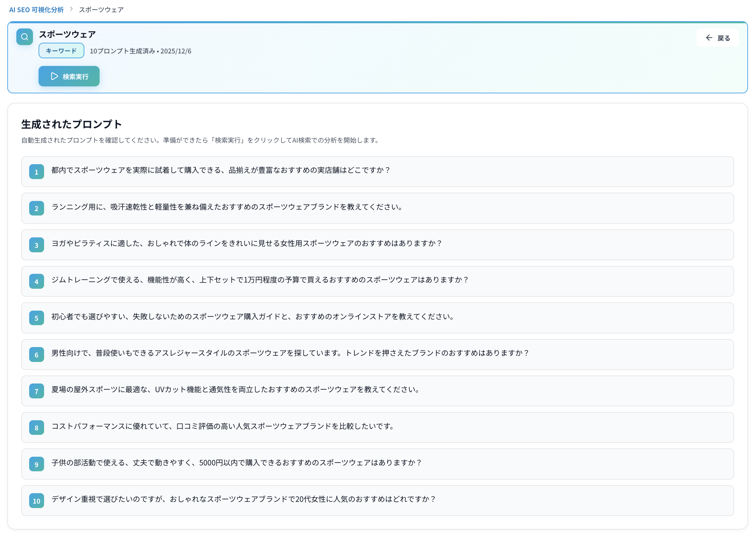Click the number 1 badge on first prompt
756x540 pixels.
pos(36,172)
